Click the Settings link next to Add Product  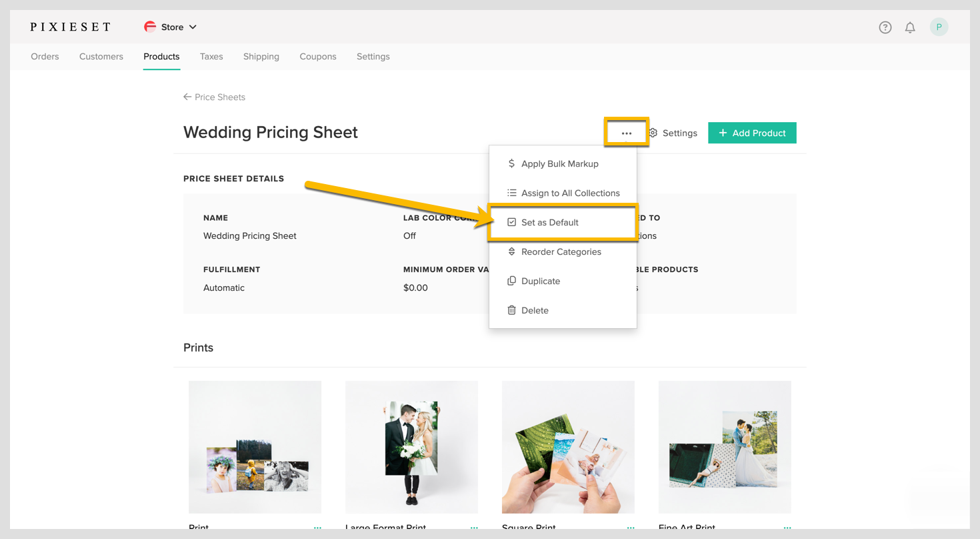(673, 133)
